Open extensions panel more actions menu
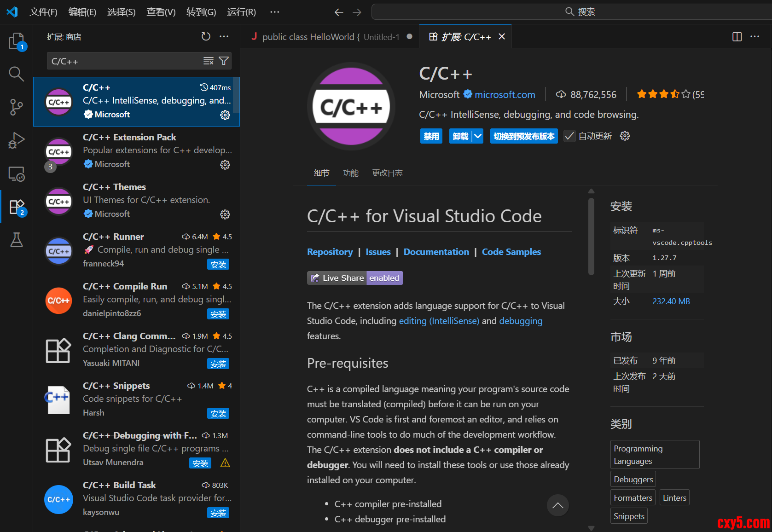Image resolution: width=772 pixels, height=532 pixels. [224, 36]
